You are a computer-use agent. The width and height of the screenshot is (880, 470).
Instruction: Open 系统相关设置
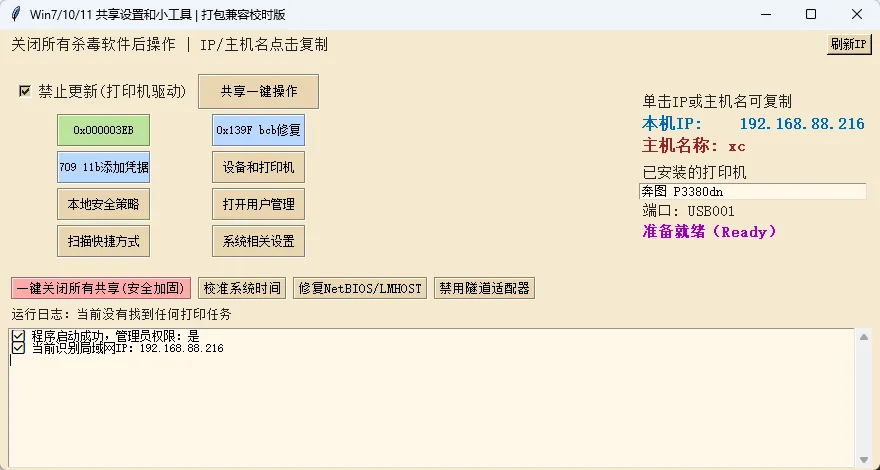(x=258, y=241)
